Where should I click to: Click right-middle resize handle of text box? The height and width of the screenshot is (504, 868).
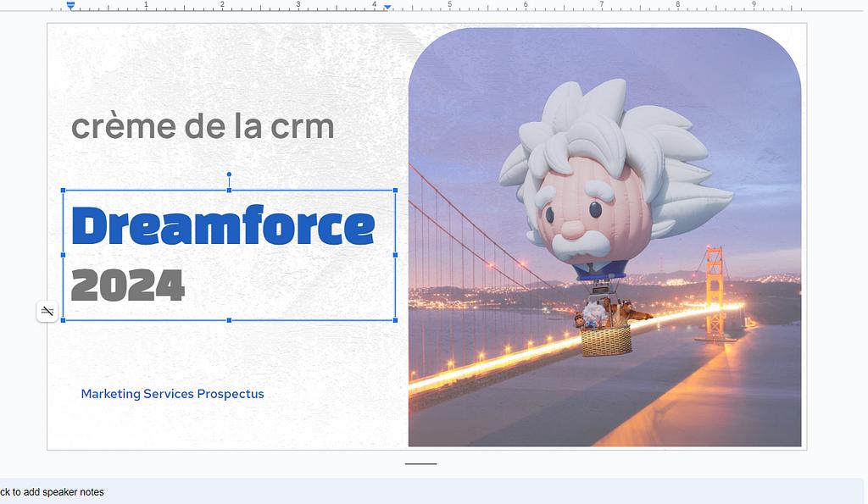pos(395,255)
